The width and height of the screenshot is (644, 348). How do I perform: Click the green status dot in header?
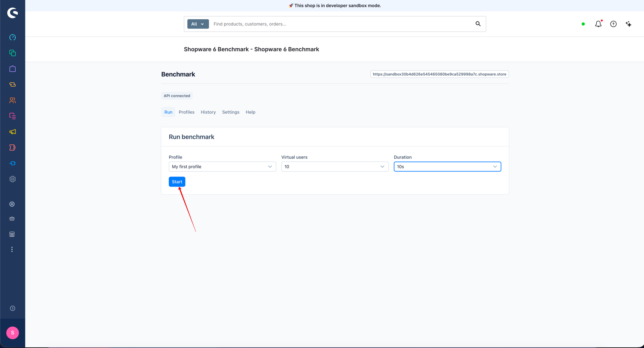click(x=583, y=24)
